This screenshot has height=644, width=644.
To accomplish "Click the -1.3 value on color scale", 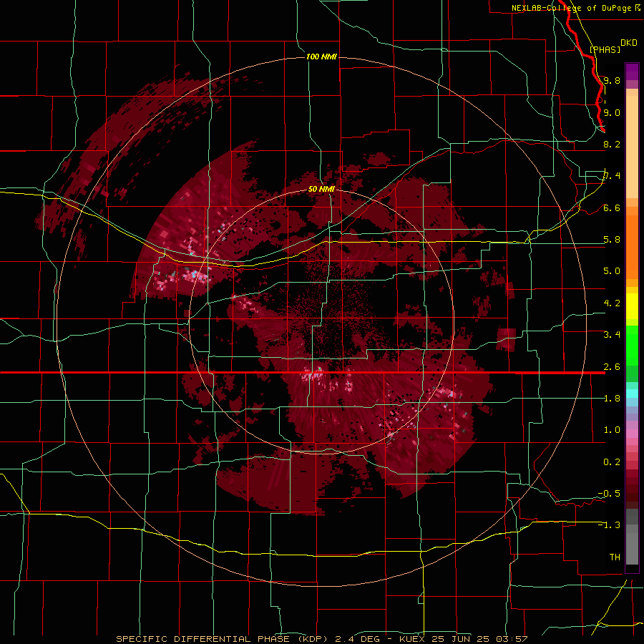I will coord(609,525).
